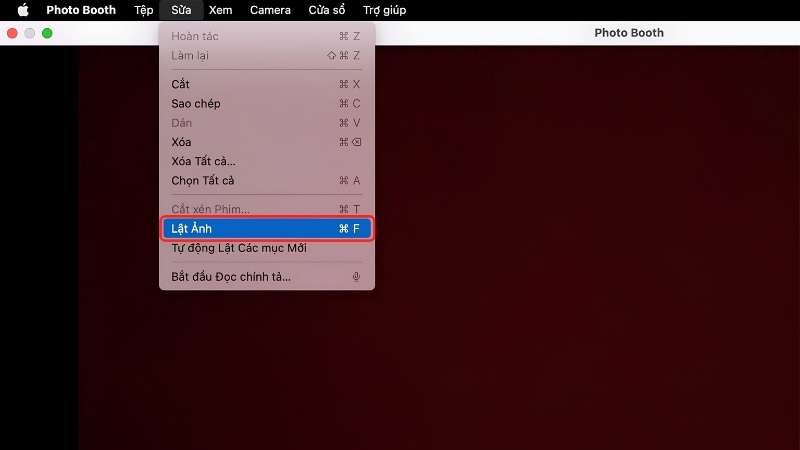Open the Cửa sổ menu
800x450 pixels.
[x=327, y=10]
